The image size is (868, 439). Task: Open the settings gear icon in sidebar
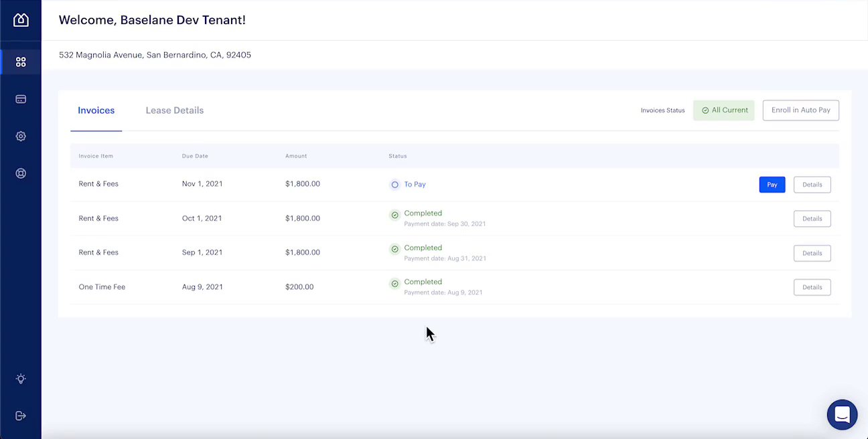click(21, 136)
